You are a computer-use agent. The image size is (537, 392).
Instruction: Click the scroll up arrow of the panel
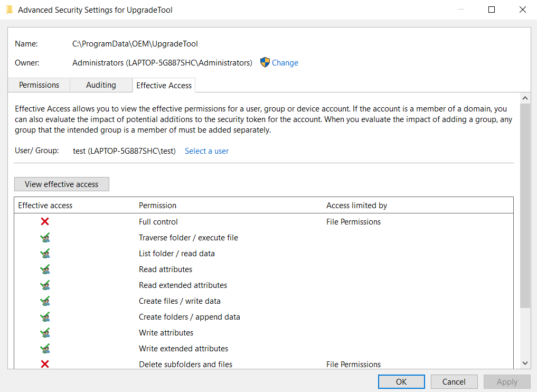point(525,98)
